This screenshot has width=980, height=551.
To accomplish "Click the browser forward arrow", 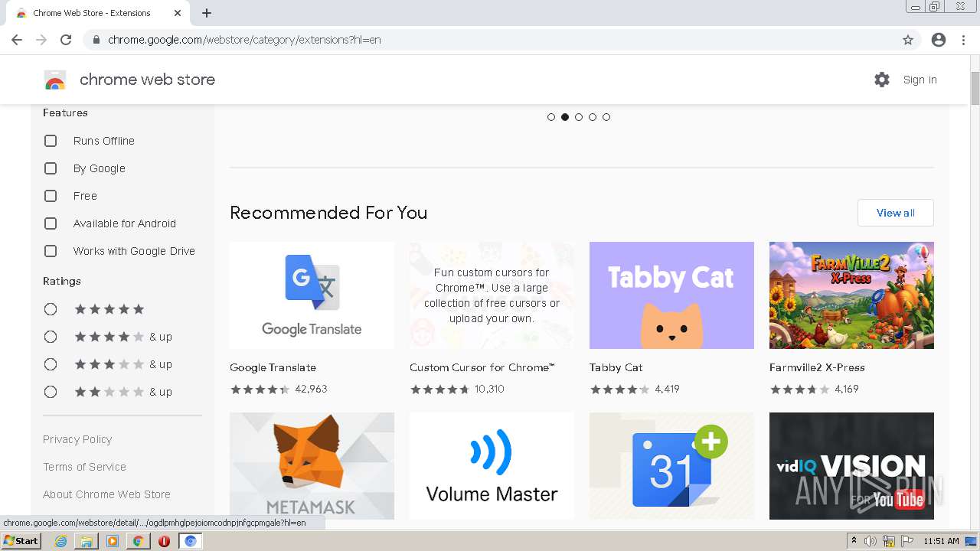I will click(41, 40).
